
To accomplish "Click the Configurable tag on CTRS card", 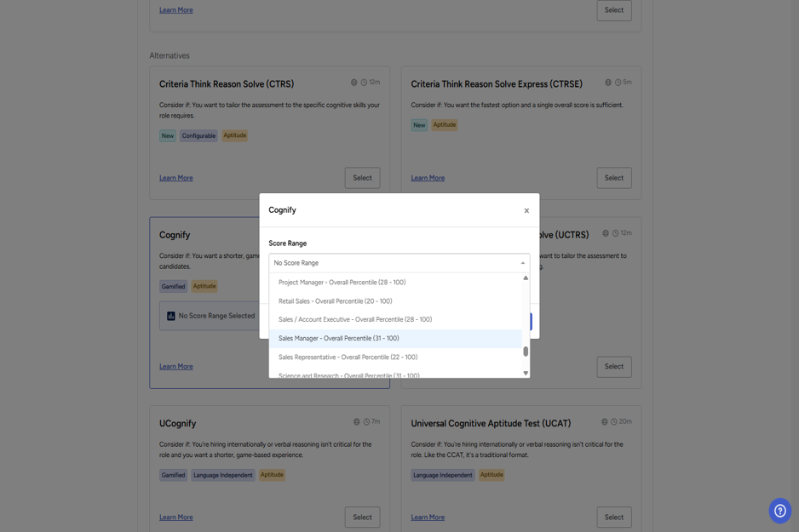I will coord(198,135).
